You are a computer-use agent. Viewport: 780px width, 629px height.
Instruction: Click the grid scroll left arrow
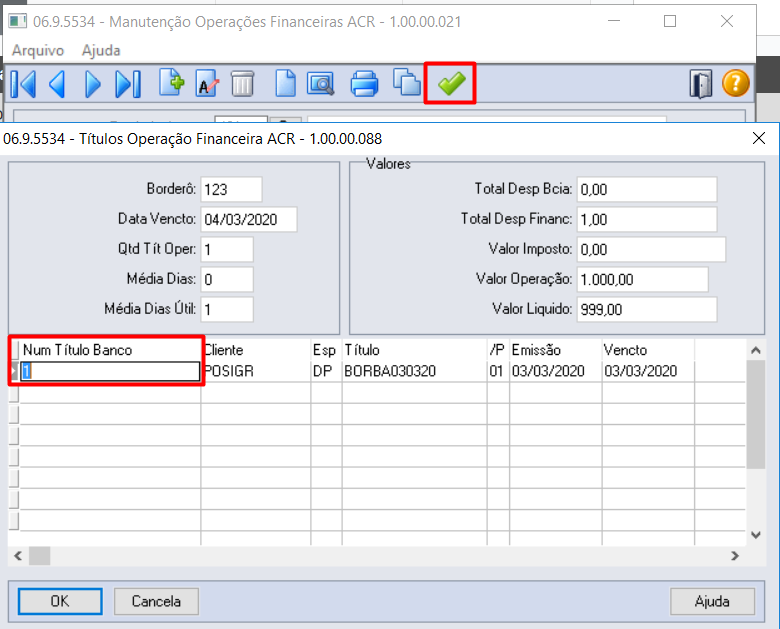18,556
